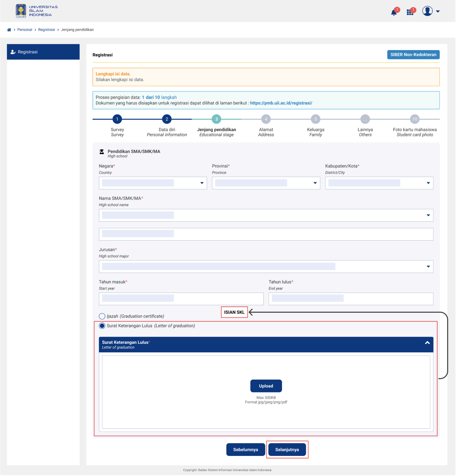
Task: Go to Personal in the breadcrumb
Action: pyautogui.click(x=25, y=30)
